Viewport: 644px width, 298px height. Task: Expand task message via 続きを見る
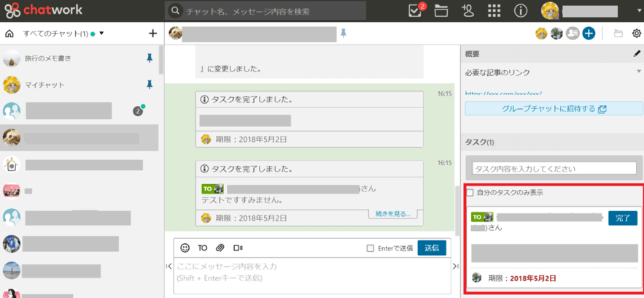pyautogui.click(x=392, y=214)
